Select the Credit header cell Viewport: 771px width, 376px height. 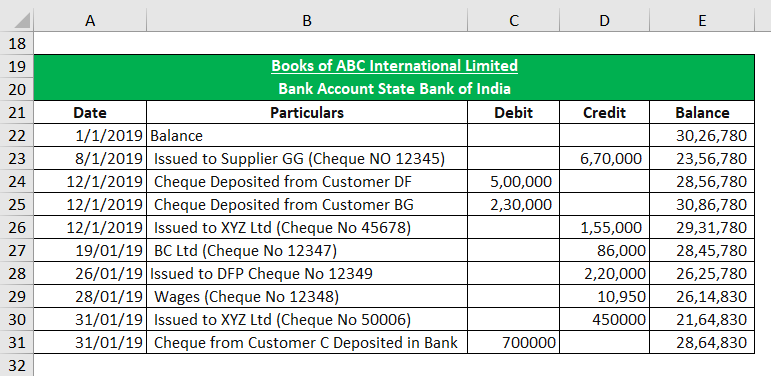click(604, 113)
